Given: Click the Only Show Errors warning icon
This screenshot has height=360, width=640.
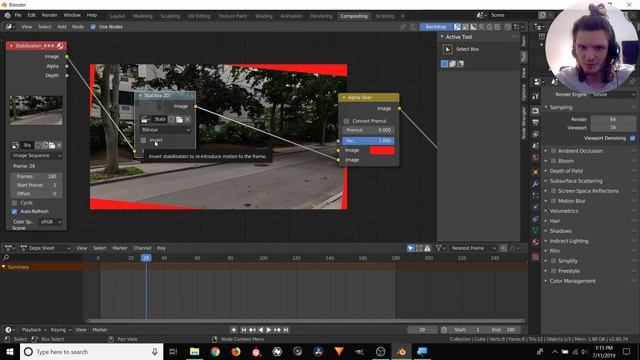Looking at the screenshot, I should click(x=427, y=248).
